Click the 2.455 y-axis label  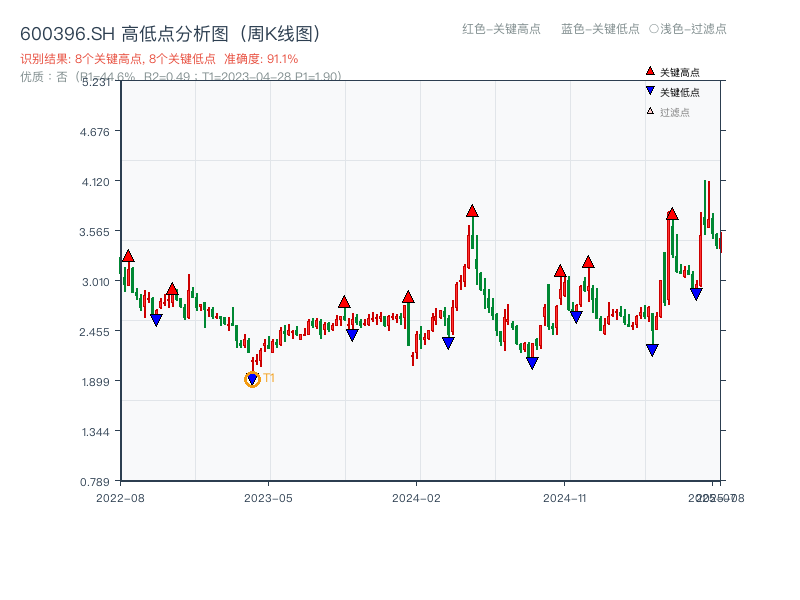pyautogui.click(x=94, y=332)
